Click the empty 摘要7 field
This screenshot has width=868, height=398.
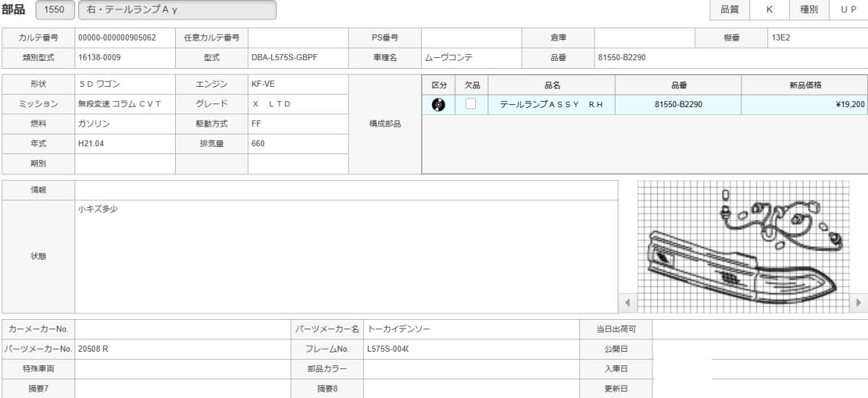[x=182, y=389]
